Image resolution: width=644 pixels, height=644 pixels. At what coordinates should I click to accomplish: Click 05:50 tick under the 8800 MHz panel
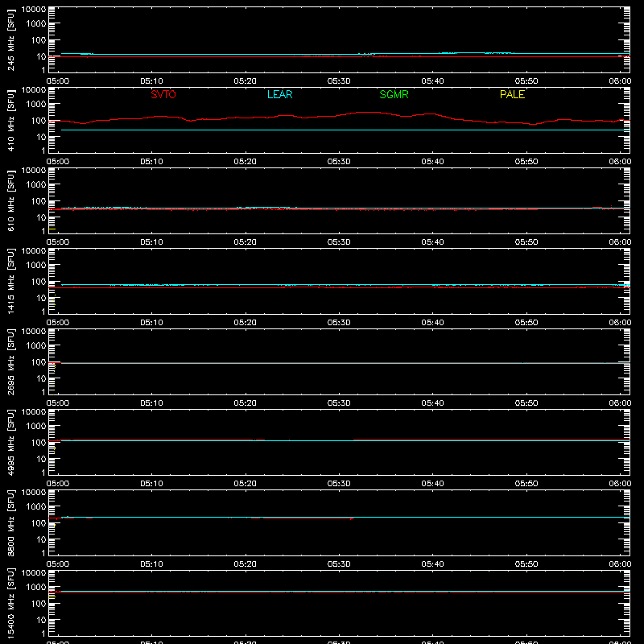[x=526, y=564]
